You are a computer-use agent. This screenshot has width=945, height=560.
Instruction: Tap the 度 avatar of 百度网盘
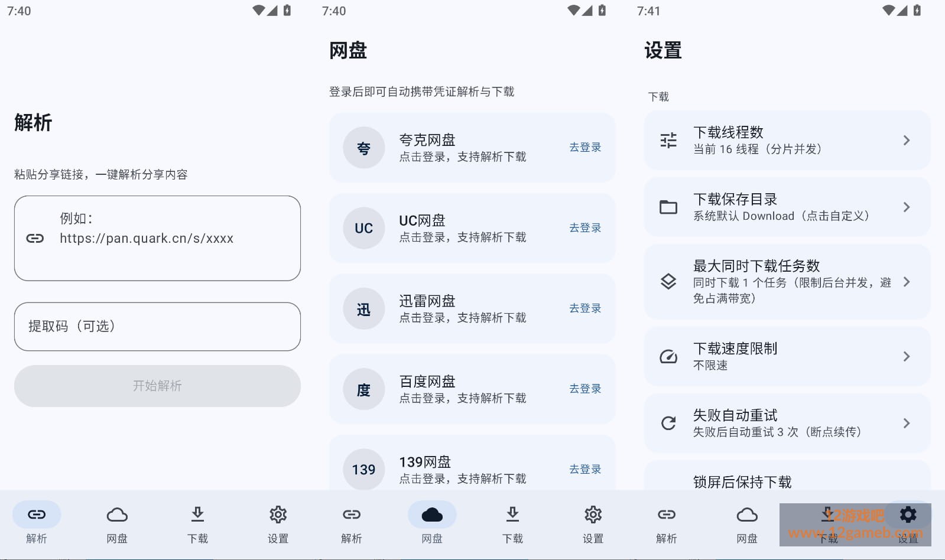[x=363, y=389]
